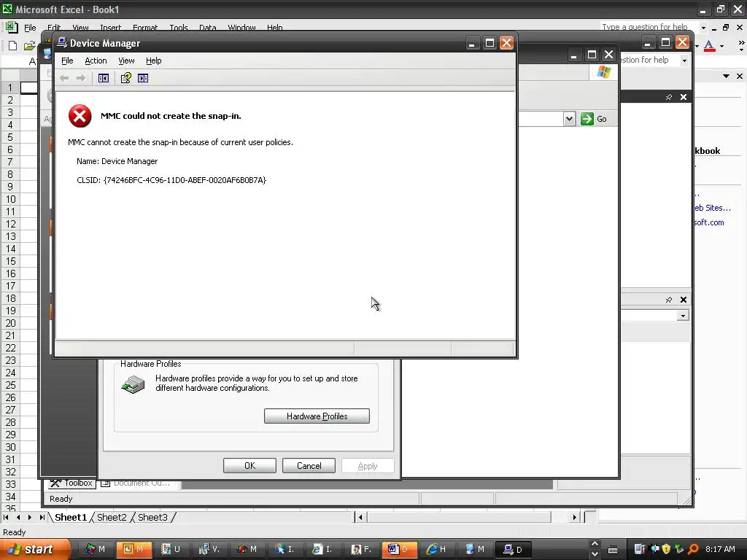Click the CLSID text line in Device Manager
Viewport: 747px width, 560px height.
click(x=171, y=180)
